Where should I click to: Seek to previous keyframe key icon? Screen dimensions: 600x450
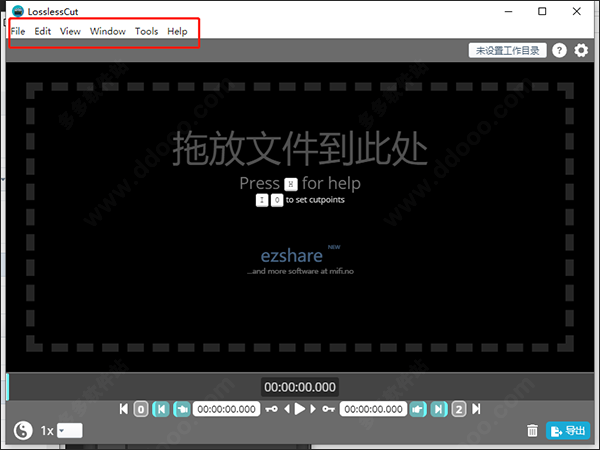(272, 409)
